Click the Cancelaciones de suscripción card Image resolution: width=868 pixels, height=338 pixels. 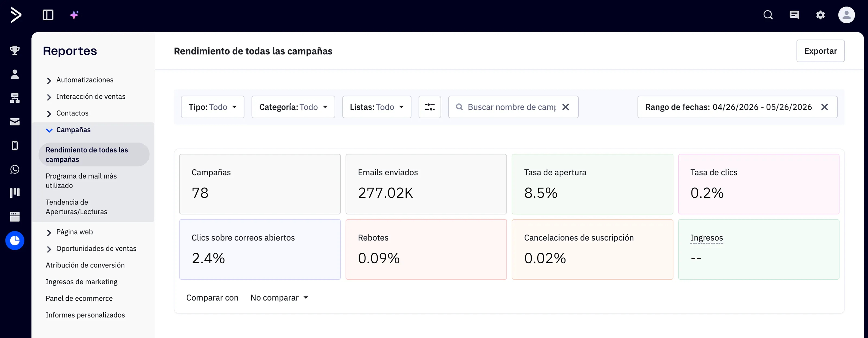click(x=592, y=249)
